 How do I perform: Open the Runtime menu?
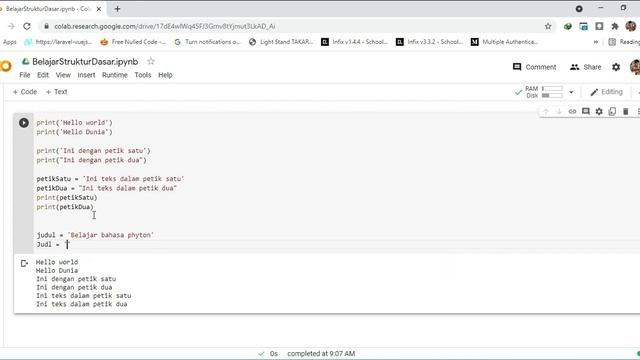115,75
